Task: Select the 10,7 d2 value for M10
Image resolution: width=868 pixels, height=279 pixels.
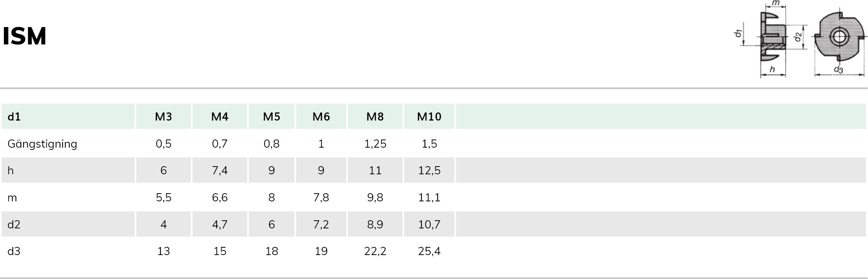Action: click(x=429, y=225)
